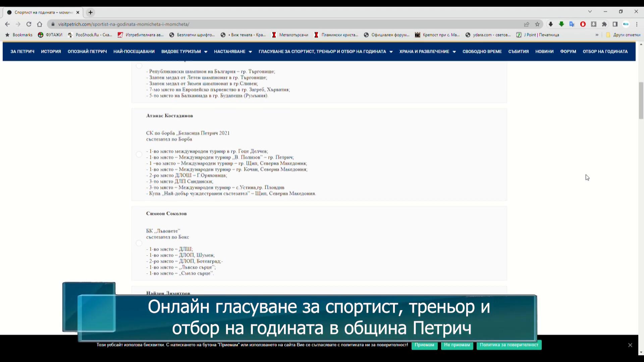Open the ИСТОРИЯ navigation item
This screenshot has height=362, width=644.
tap(51, 52)
